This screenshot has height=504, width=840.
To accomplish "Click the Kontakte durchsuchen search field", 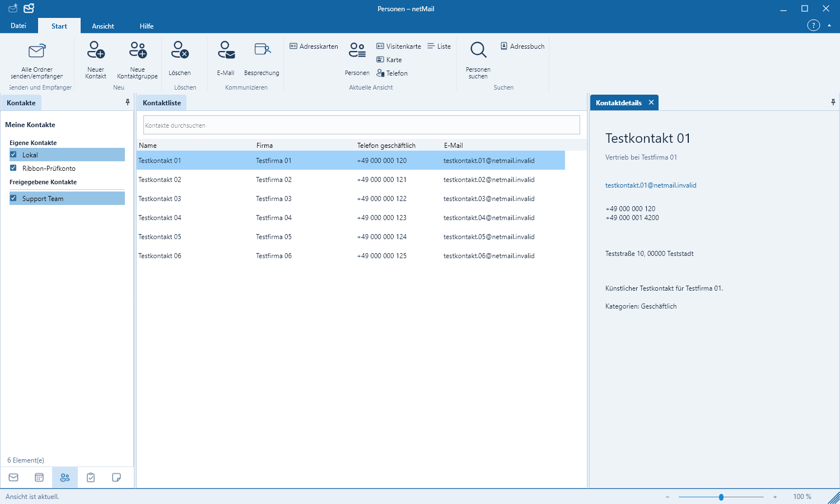I will (x=362, y=125).
